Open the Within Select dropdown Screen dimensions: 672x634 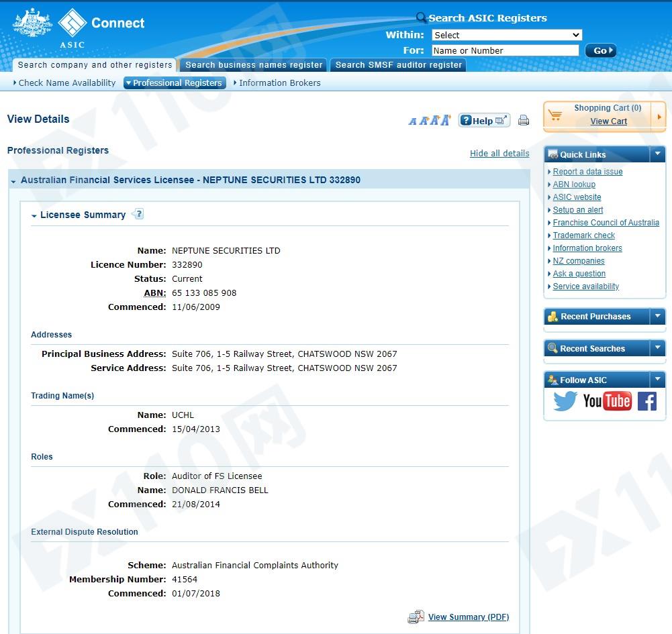point(507,35)
